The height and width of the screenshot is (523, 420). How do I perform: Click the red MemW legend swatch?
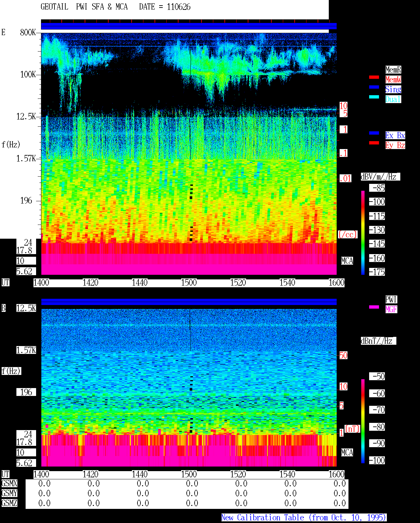(x=374, y=77)
